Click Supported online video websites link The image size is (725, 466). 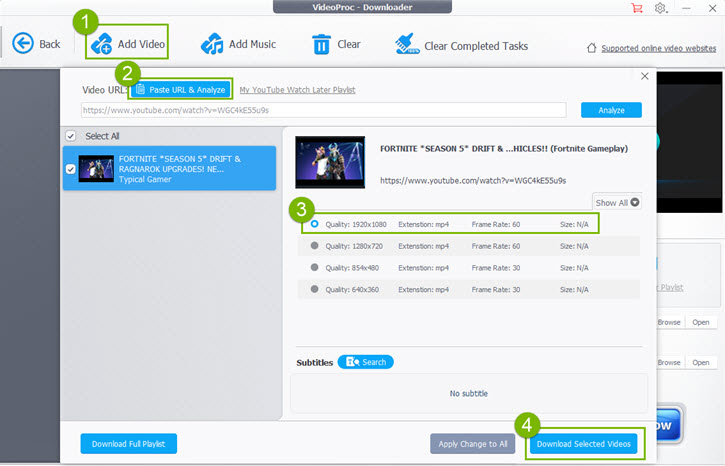(x=658, y=48)
